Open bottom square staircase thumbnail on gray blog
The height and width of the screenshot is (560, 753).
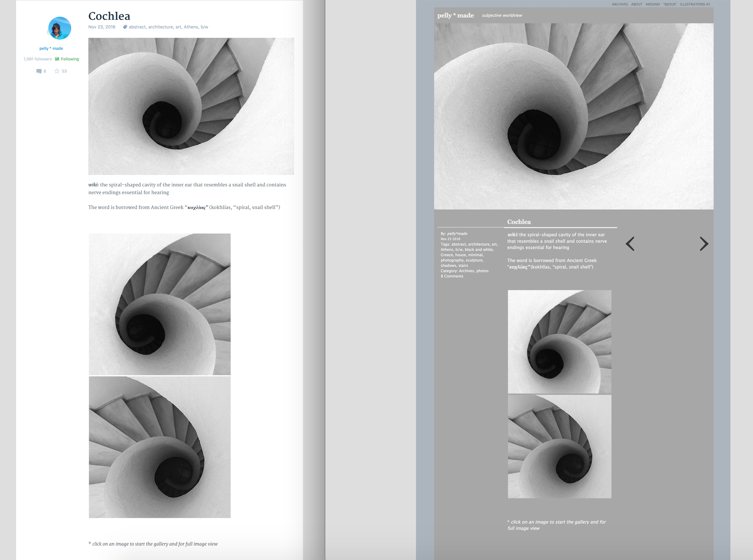[560, 446]
